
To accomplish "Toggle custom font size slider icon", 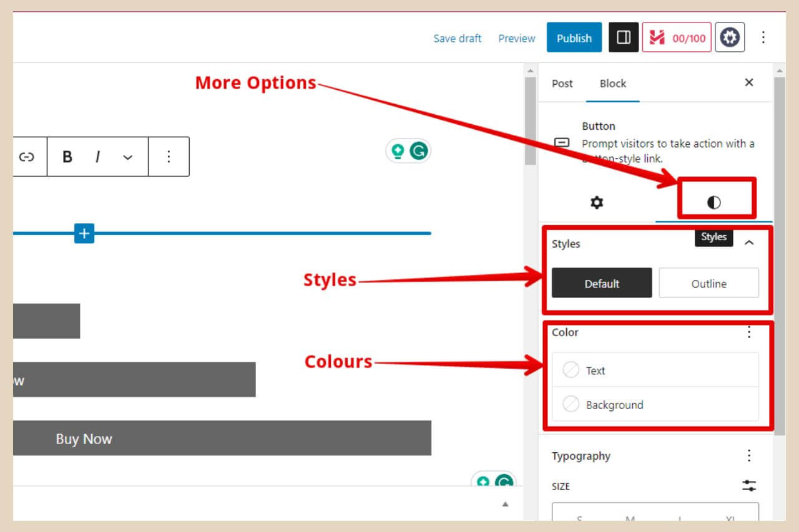I will click(x=749, y=486).
